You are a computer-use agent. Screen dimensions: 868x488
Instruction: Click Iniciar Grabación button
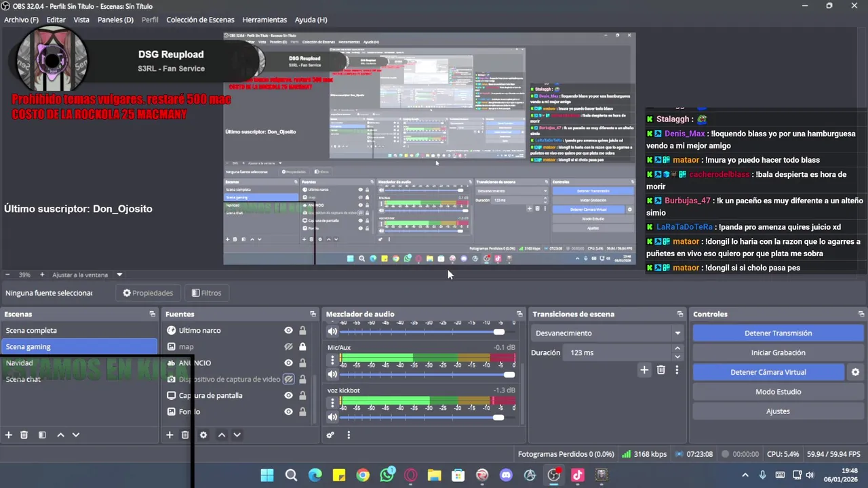point(778,352)
